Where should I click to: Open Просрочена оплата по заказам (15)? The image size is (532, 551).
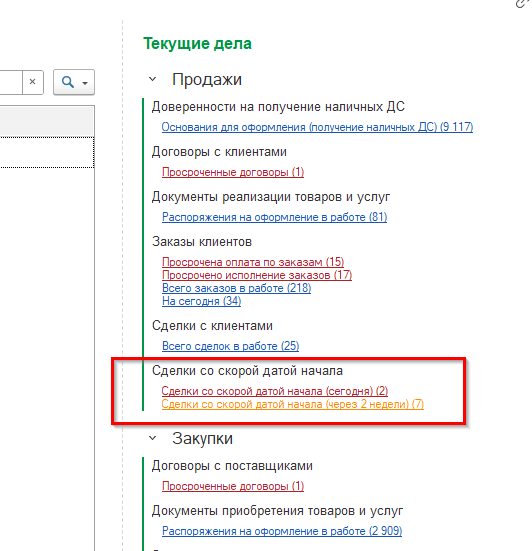(x=253, y=262)
